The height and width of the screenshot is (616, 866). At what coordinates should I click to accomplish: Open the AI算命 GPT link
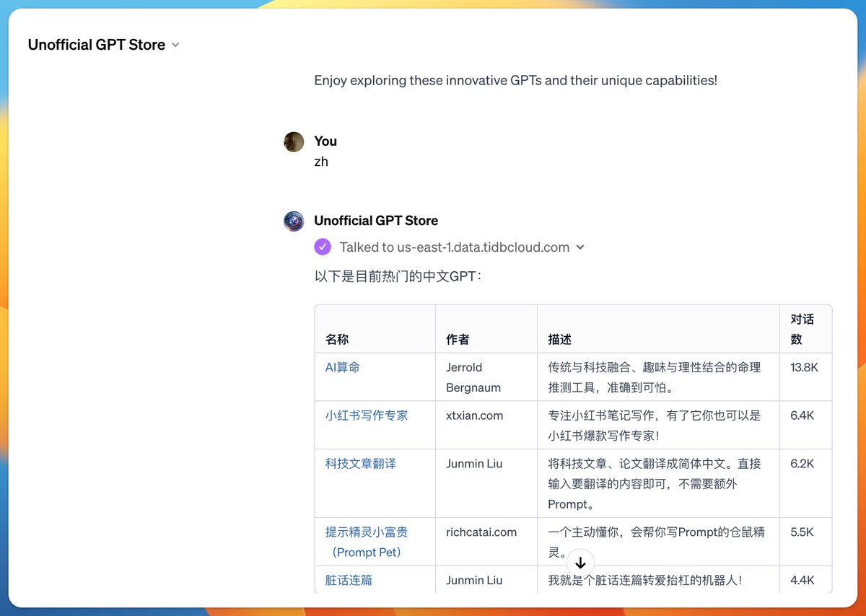click(x=343, y=367)
